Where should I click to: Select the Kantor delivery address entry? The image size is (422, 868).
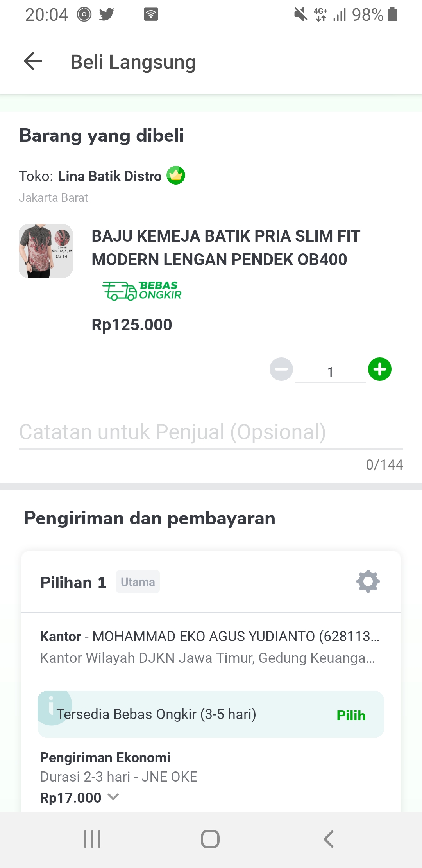pos(209,647)
